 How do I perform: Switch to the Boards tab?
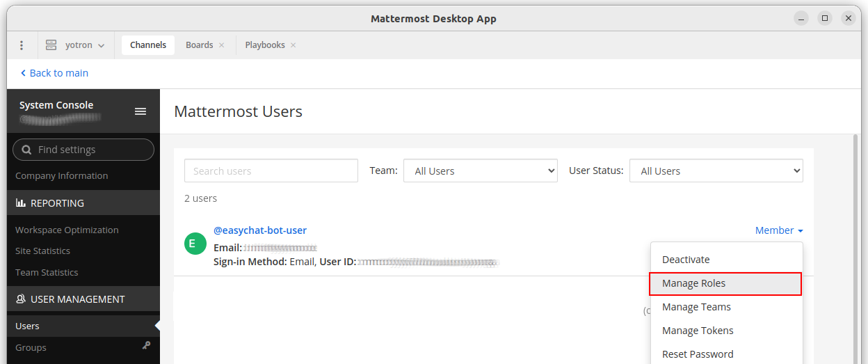point(199,45)
